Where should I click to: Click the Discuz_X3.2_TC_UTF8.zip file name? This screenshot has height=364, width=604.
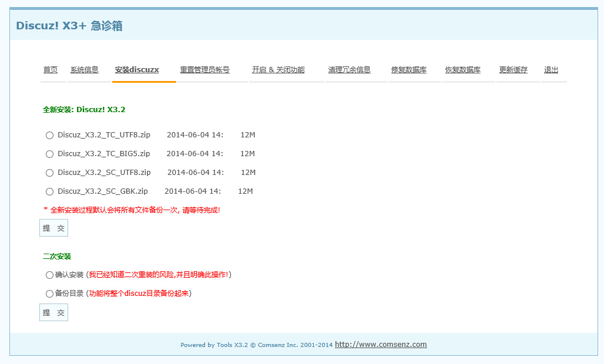coord(104,135)
